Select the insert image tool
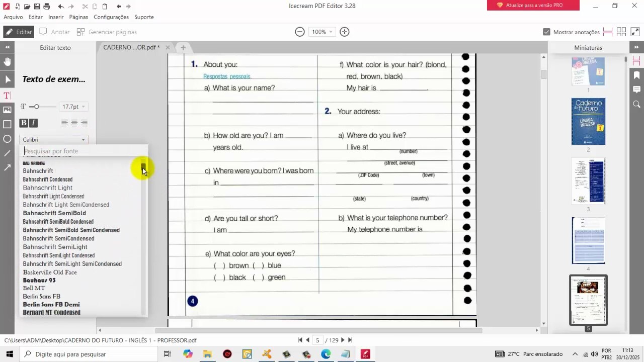The image size is (644, 362). (7, 110)
